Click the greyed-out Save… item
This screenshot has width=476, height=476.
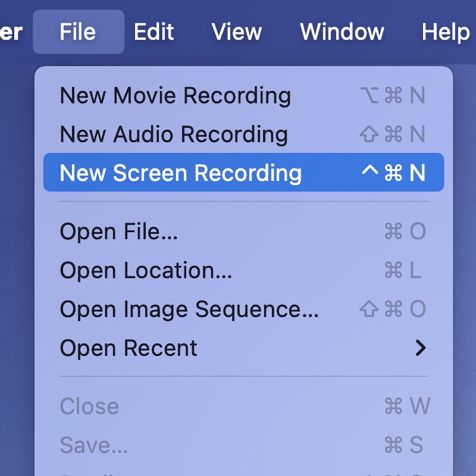(94, 445)
